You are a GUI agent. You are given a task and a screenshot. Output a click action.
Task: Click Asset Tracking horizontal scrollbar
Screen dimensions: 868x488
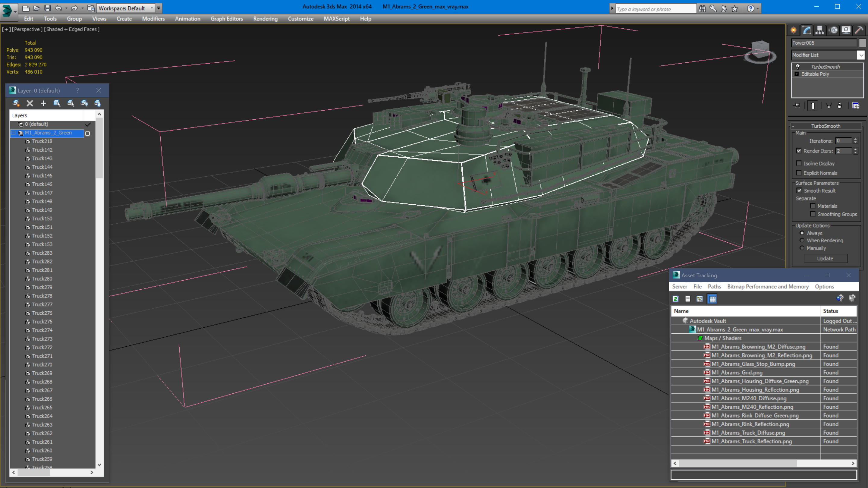pyautogui.click(x=737, y=463)
